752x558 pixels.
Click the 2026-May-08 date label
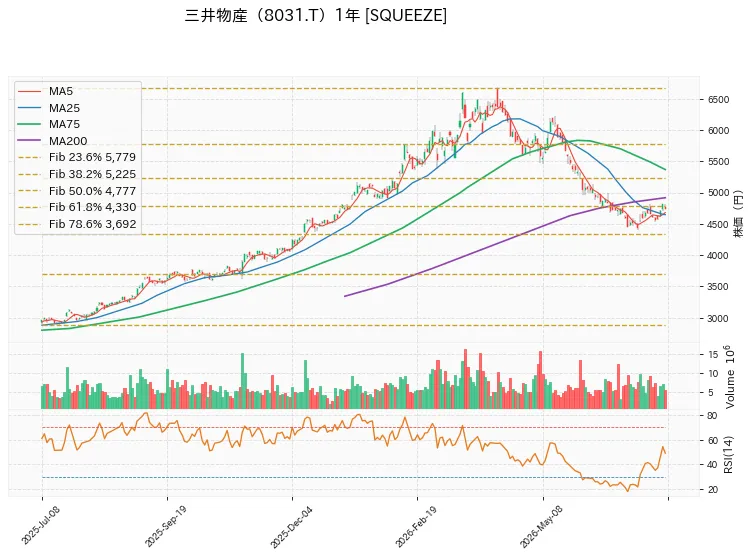point(541,526)
